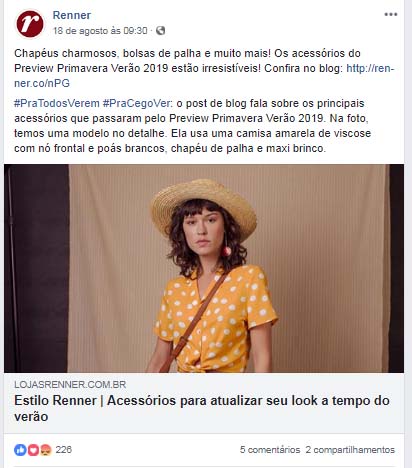The width and height of the screenshot is (412, 468).
Task: Click the angry face reaction icon
Action: click(x=46, y=450)
